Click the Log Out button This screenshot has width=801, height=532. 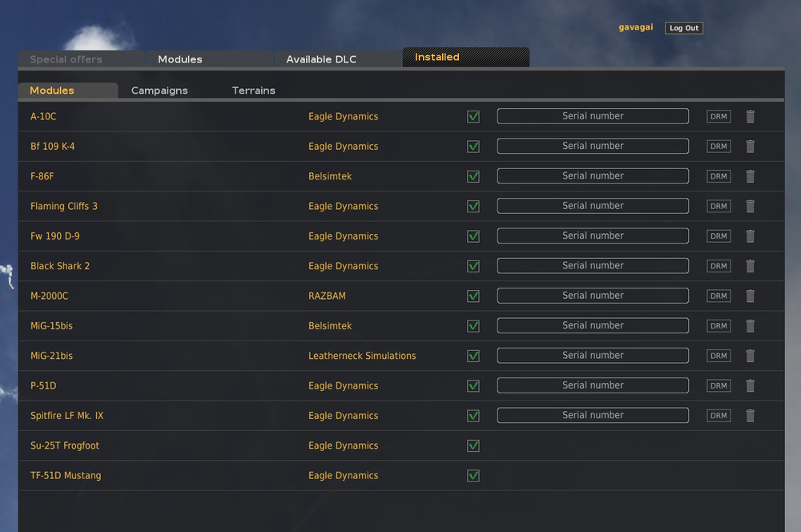(684, 28)
